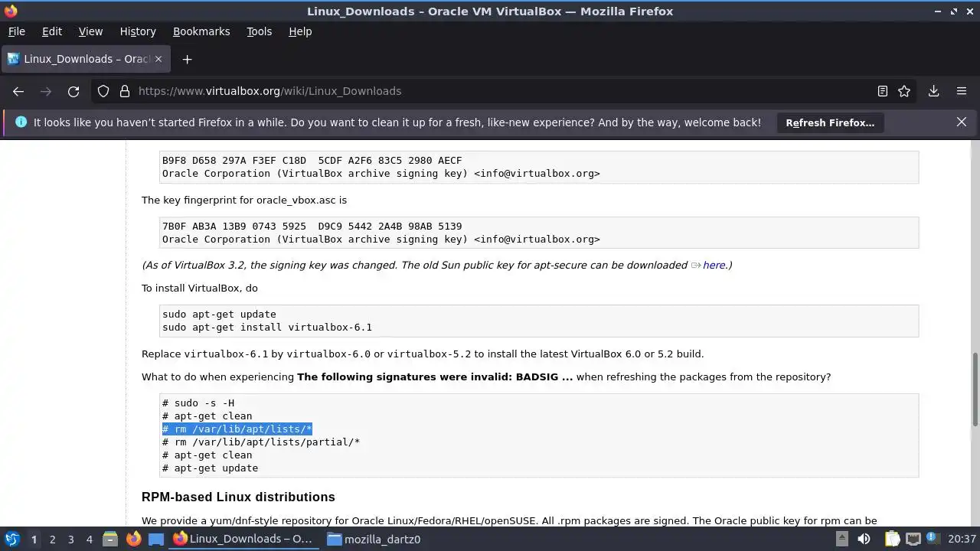Open tracking protection shield icon
This screenshot has height=551, width=980.
pyautogui.click(x=103, y=91)
